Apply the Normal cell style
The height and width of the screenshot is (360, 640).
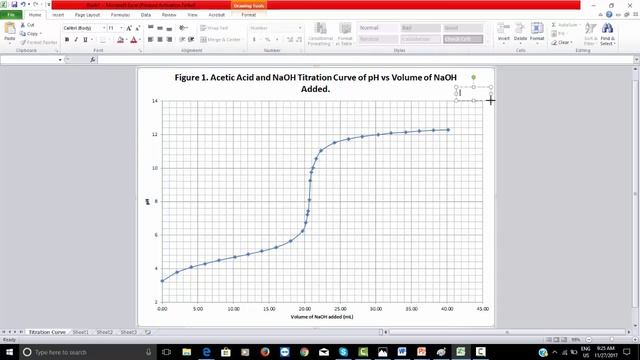(x=378, y=28)
